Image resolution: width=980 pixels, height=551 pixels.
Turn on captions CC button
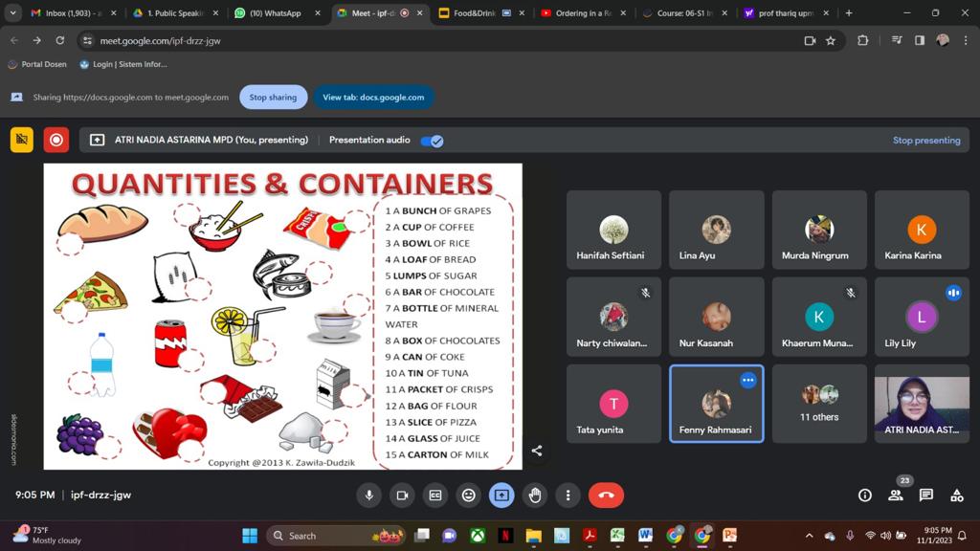[x=435, y=496]
